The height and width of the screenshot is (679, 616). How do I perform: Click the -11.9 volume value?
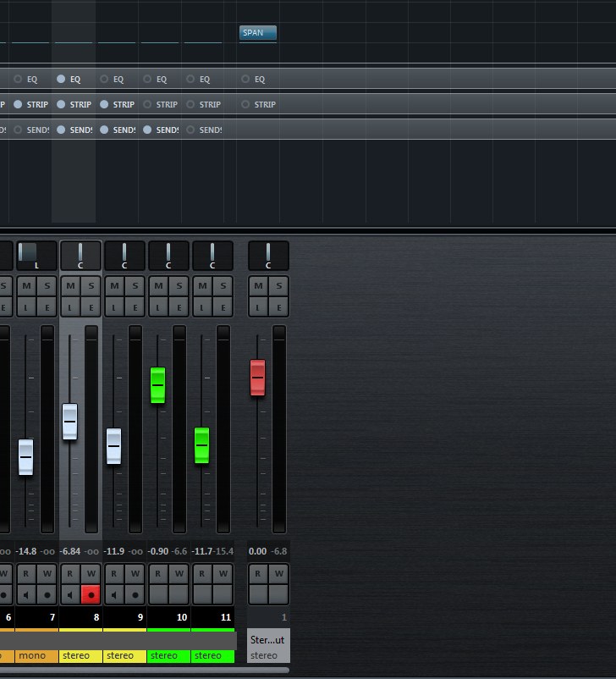click(115, 551)
